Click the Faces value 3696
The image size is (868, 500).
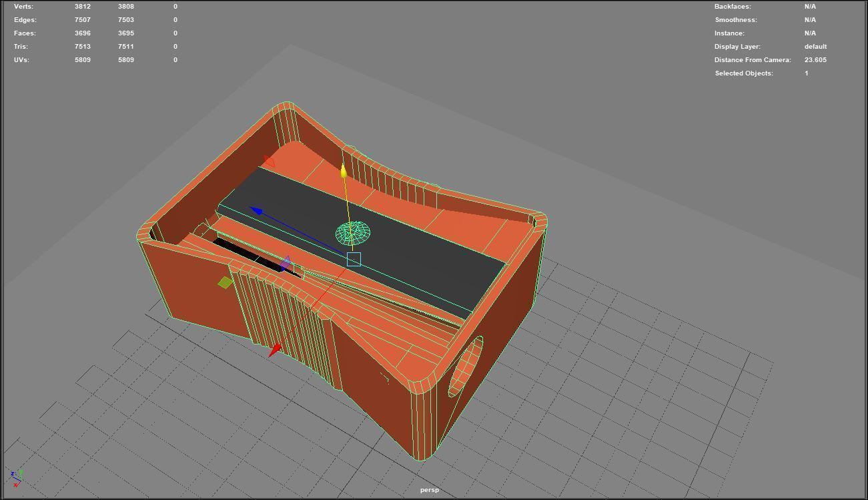tap(83, 33)
